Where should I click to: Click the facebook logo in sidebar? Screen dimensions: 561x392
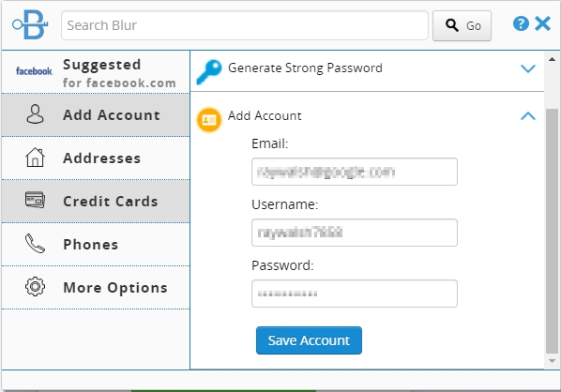(x=35, y=71)
